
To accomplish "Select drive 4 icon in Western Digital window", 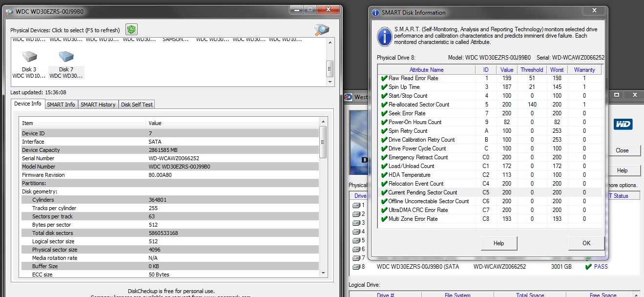I will (356, 232).
